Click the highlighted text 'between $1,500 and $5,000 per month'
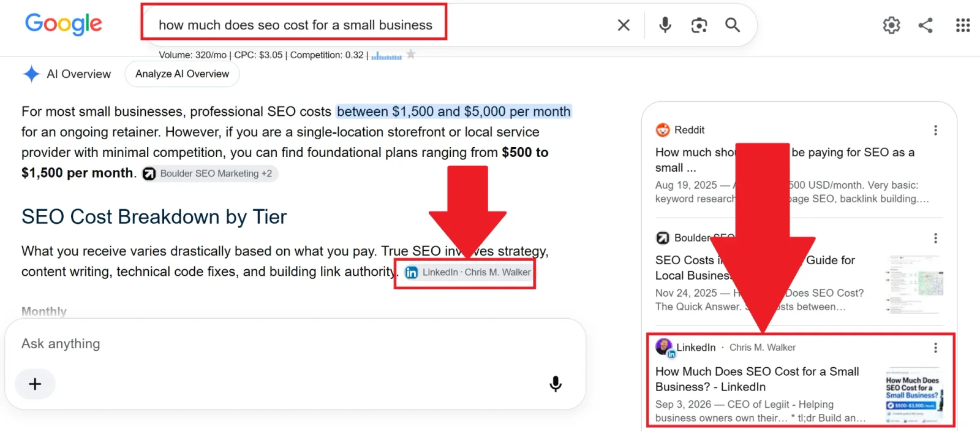This screenshot has height=431, width=980. click(x=454, y=112)
